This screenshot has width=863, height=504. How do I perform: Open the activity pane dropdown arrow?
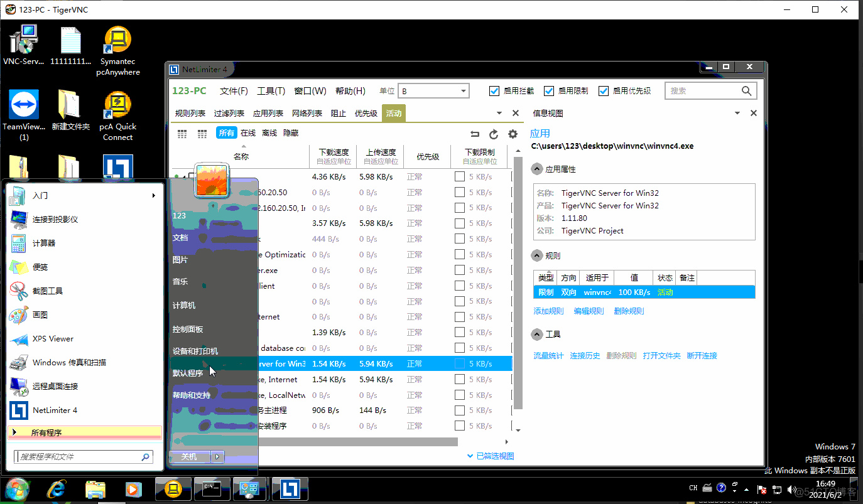(499, 114)
